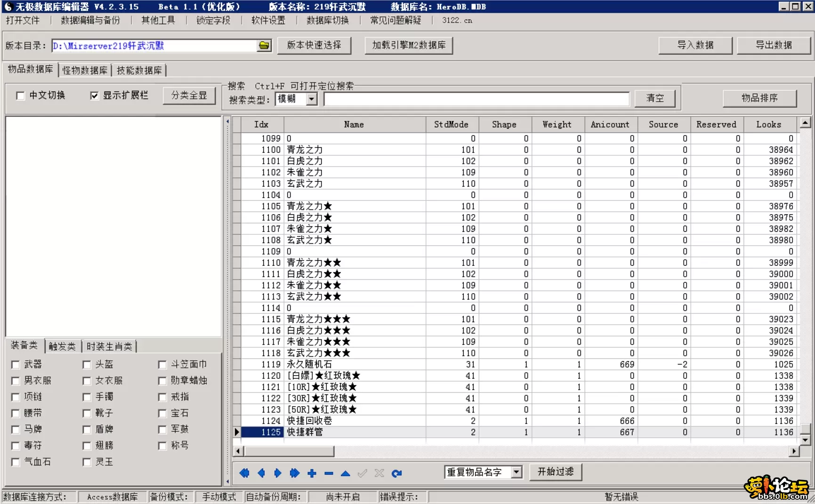Click the edit record triangle icon

pos(346,473)
